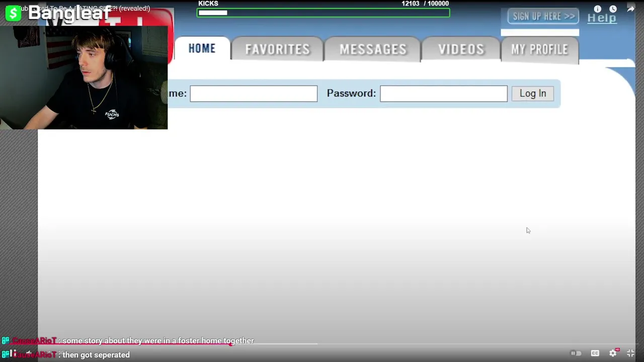
Task: Click the SIGN UP HERE button
Action: pyautogui.click(x=543, y=17)
